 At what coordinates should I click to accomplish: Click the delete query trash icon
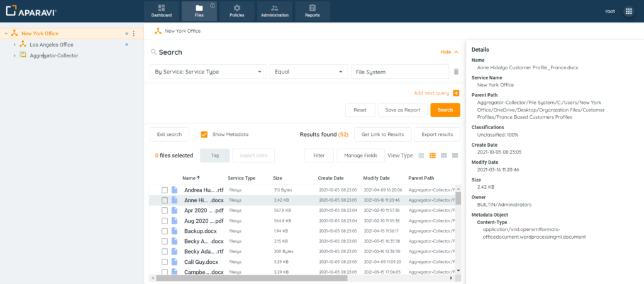pos(456,72)
